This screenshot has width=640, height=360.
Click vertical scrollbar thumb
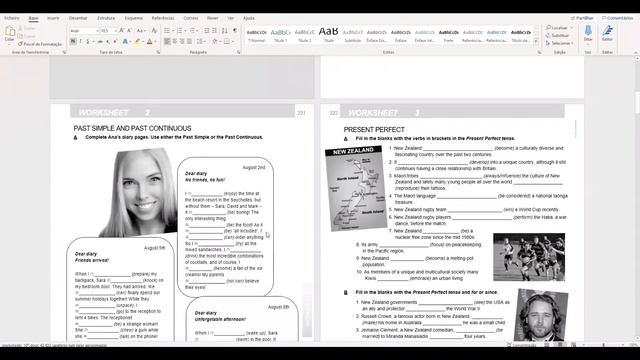tap(637, 102)
